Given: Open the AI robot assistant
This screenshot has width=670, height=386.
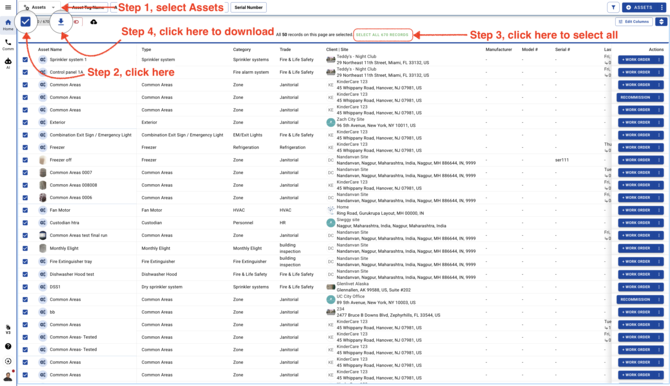Looking at the screenshot, I should [x=8, y=63].
